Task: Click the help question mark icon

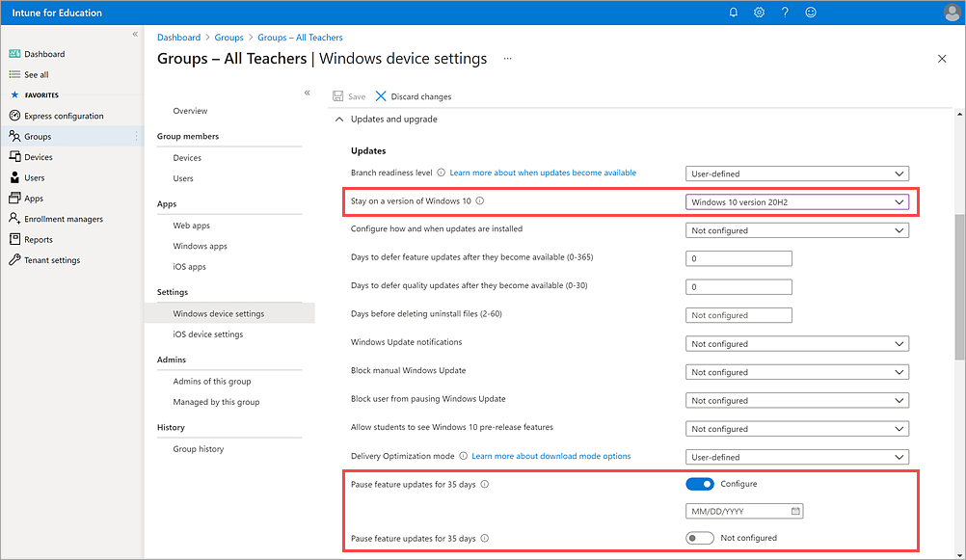Action: (x=785, y=13)
